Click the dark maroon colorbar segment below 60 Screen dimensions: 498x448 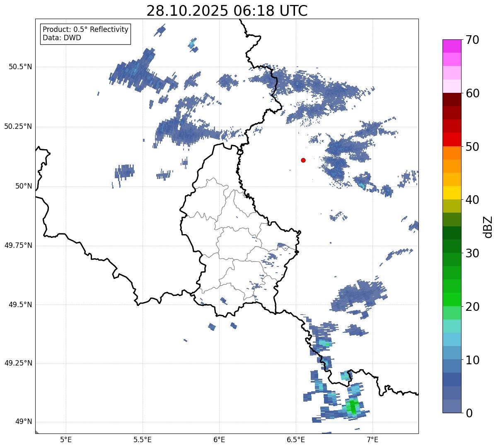452,99
